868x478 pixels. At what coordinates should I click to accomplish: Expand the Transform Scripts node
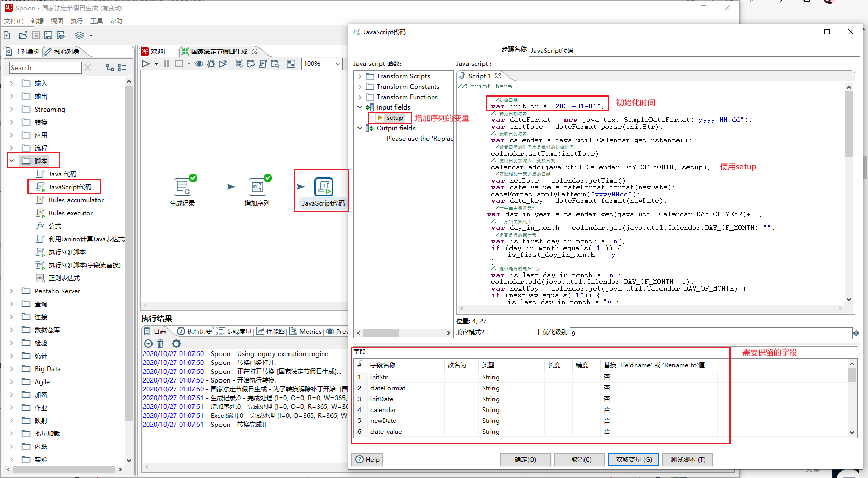[x=360, y=76]
